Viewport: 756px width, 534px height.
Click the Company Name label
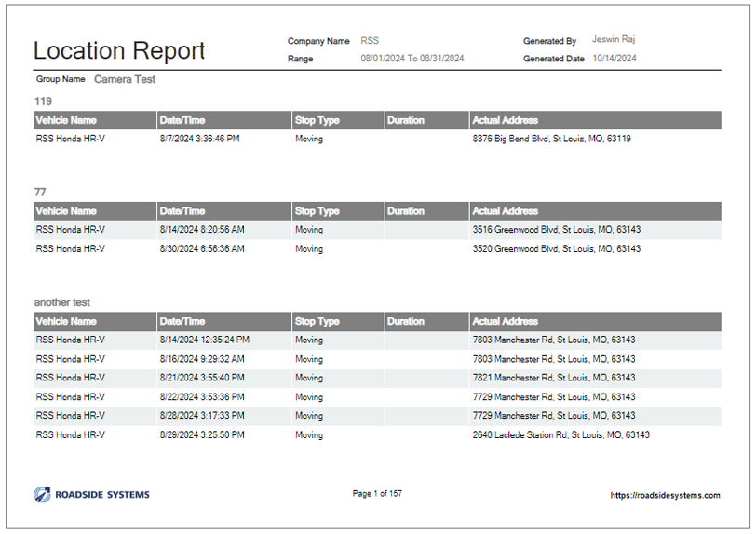[318, 41]
